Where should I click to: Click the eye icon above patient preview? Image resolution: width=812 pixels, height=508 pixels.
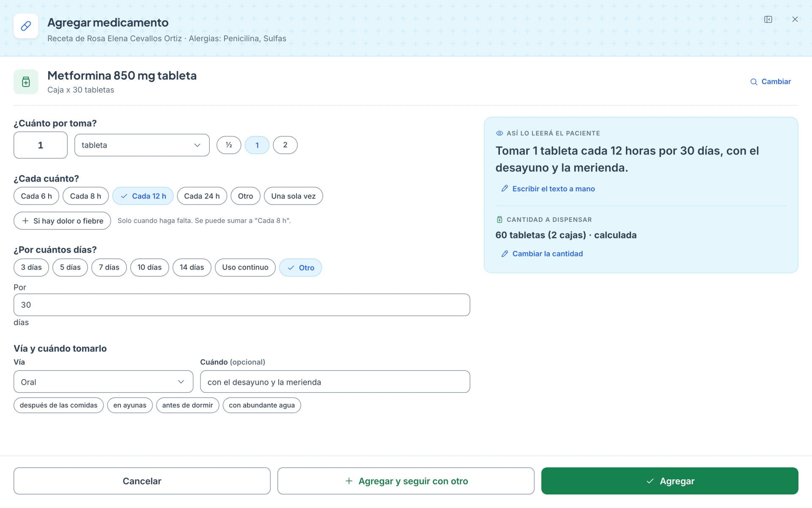pos(499,133)
